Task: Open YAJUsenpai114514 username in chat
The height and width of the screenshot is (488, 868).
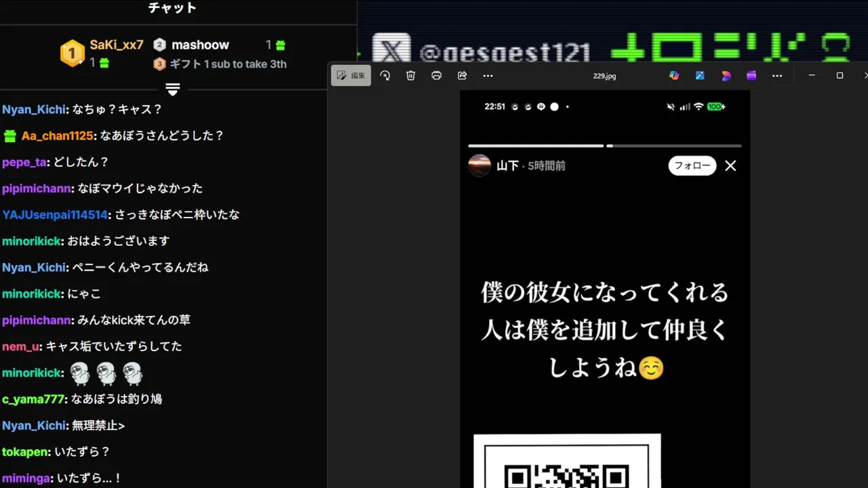Action: (x=55, y=215)
